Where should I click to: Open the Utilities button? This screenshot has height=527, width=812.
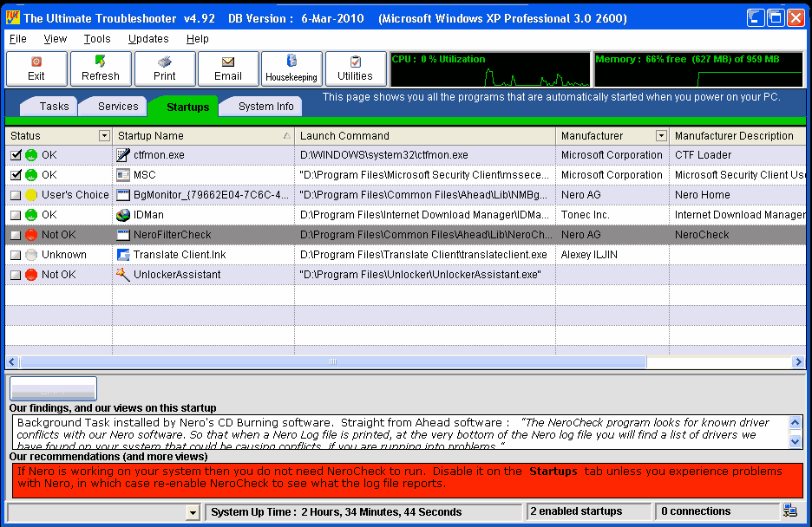[x=356, y=68]
